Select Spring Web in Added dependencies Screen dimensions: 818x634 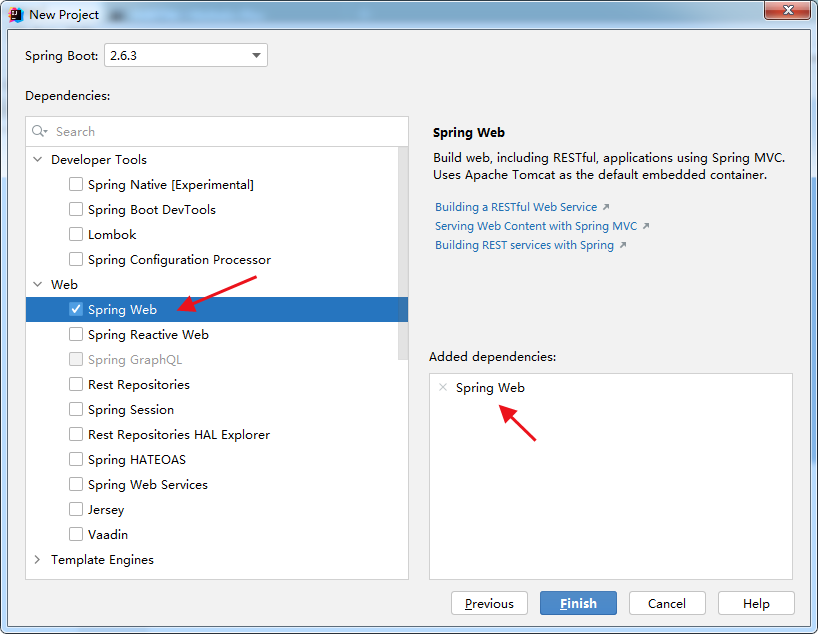click(490, 388)
